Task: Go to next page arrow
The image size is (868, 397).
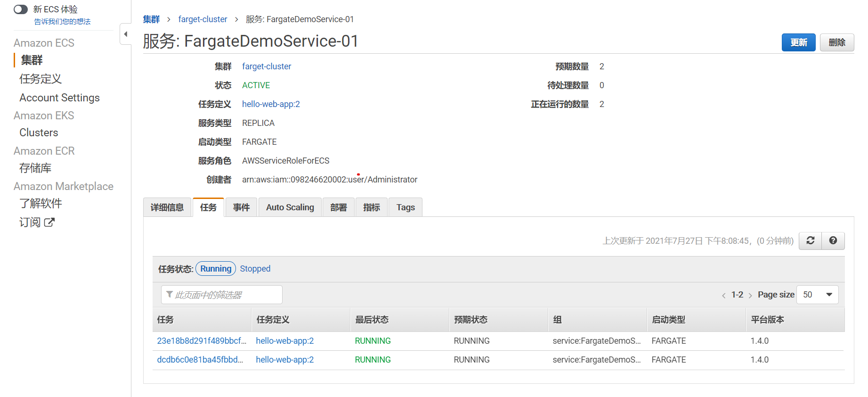Action: (750, 296)
